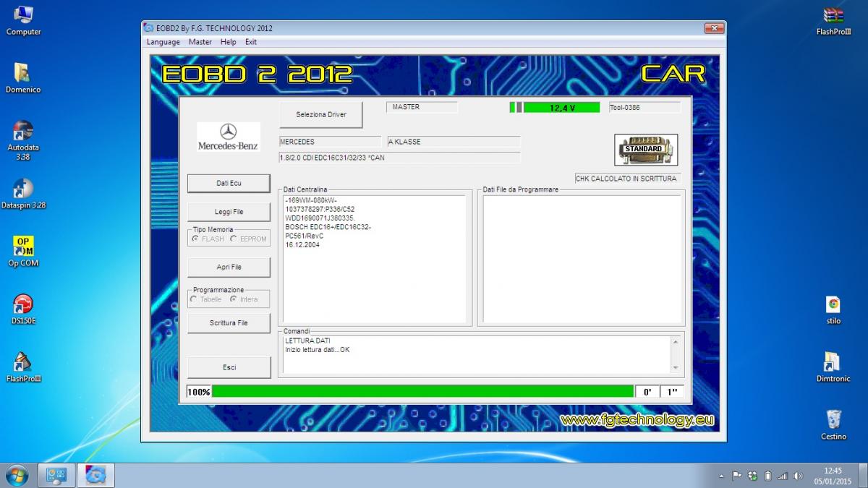The width and height of the screenshot is (868, 488).
Task: Click the MERCEDES brand field
Action: pos(330,142)
